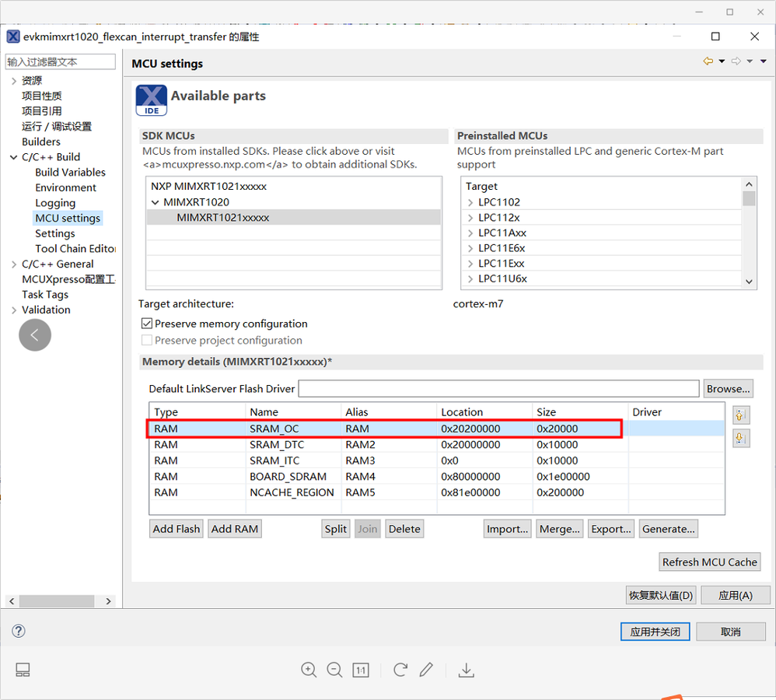Expand the C/C++ General tree node

click(14, 264)
